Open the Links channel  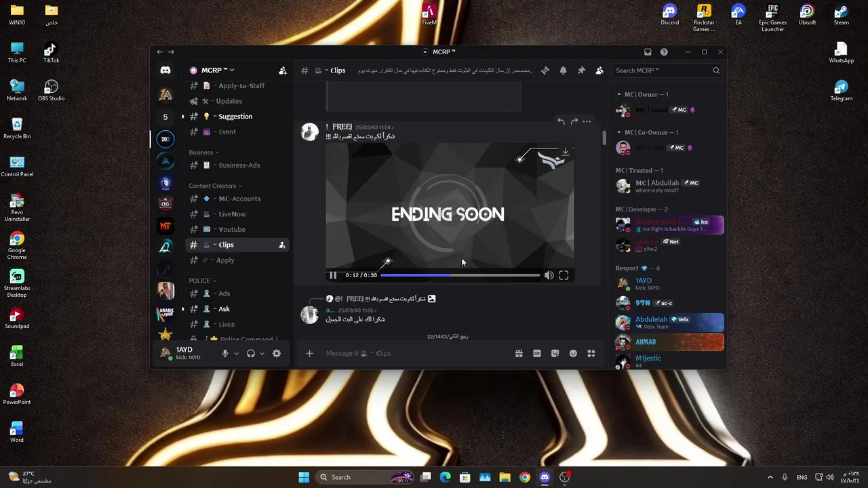point(237,325)
